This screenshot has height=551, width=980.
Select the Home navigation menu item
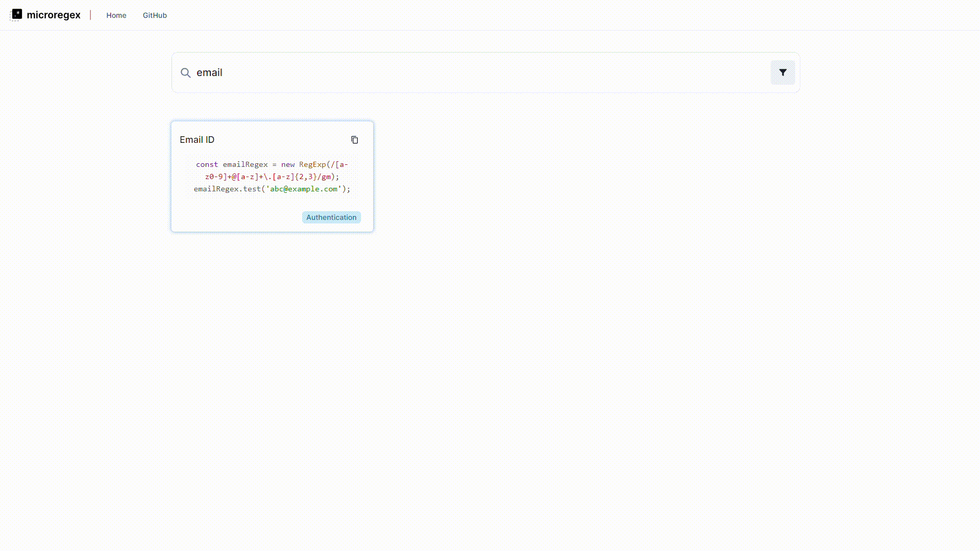(116, 15)
